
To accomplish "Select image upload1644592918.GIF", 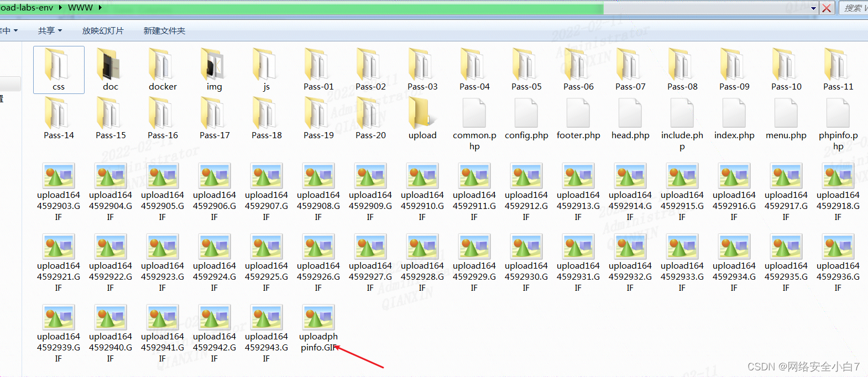I will pyautogui.click(x=838, y=192).
